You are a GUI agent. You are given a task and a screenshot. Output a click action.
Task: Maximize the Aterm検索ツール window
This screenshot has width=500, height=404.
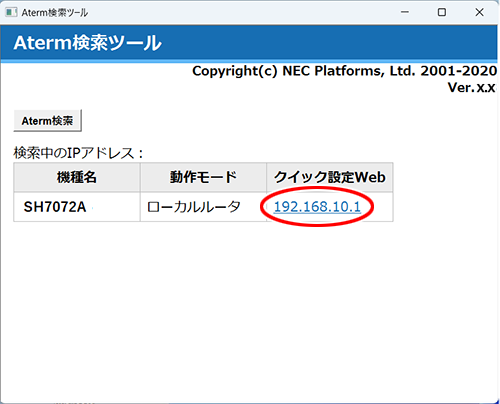442,12
